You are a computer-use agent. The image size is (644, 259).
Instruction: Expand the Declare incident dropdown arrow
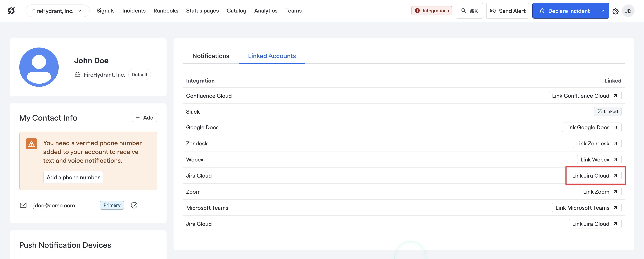point(603,11)
